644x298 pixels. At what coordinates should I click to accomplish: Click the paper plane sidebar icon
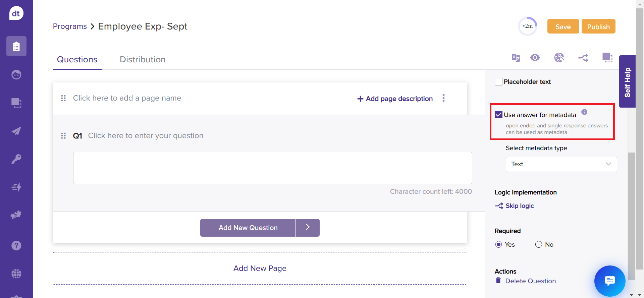(x=16, y=131)
